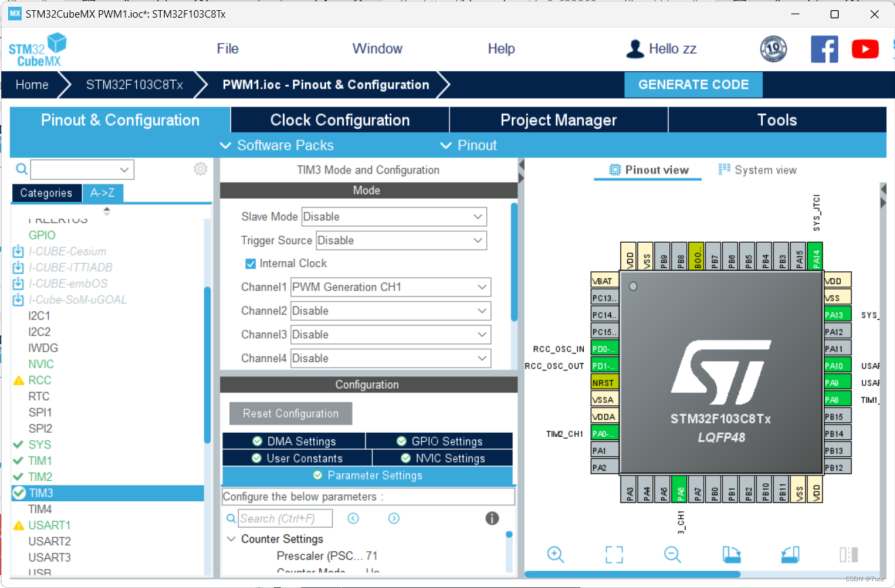
Task: Open the Window menu
Action: tap(378, 49)
